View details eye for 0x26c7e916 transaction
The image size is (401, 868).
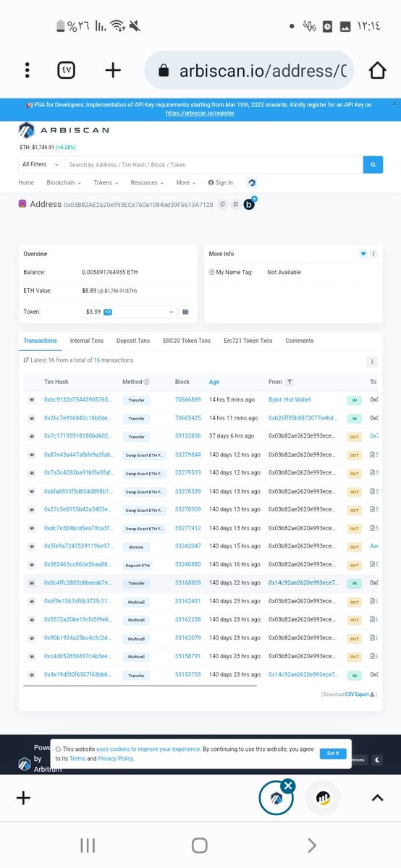point(32,418)
